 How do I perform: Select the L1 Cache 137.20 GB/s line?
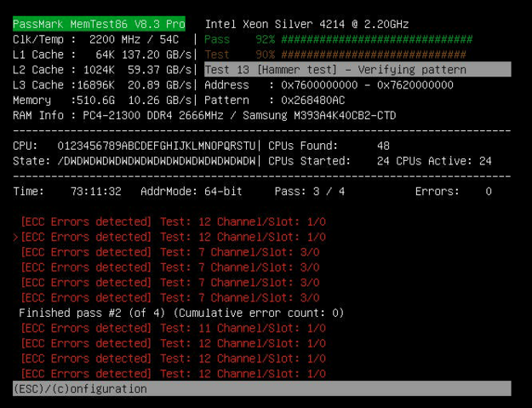[102, 55]
